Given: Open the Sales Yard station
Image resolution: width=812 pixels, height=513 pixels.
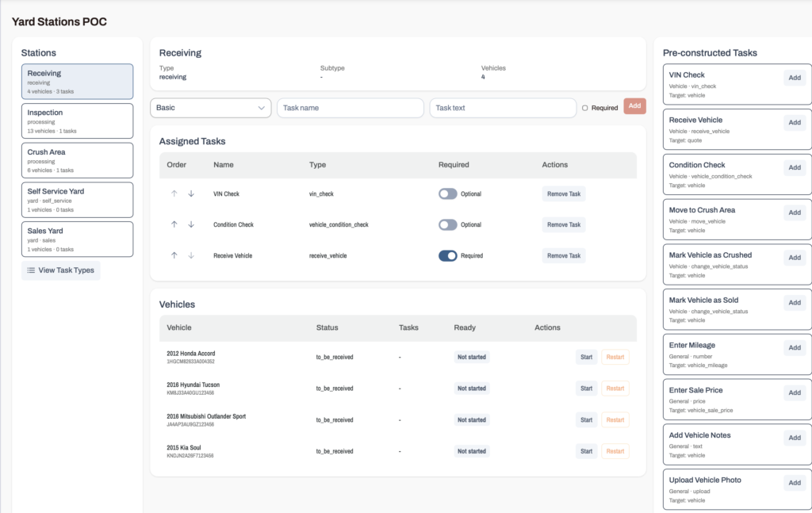Looking at the screenshot, I should 77,239.
